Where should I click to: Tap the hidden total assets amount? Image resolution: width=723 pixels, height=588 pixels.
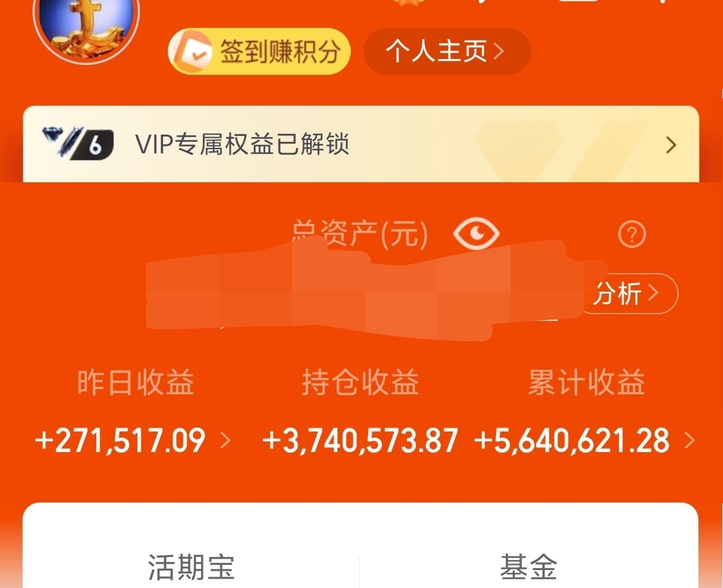pos(360,290)
